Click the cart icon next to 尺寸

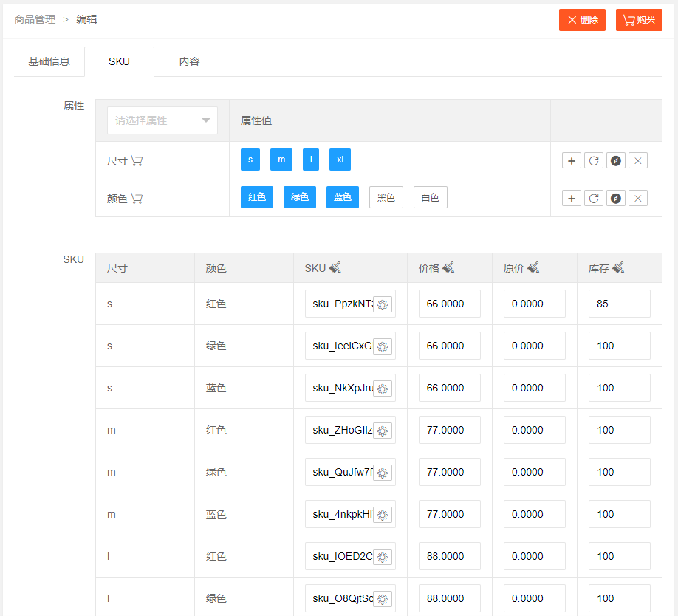coord(137,161)
